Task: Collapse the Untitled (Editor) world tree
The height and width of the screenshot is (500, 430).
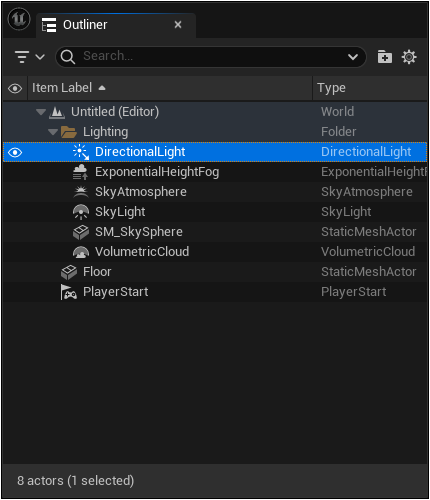Action: [41, 112]
